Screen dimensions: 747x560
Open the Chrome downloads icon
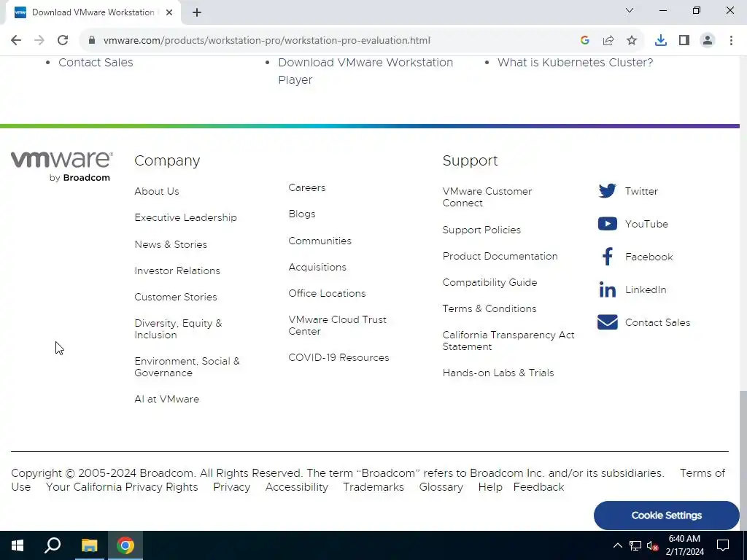[x=660, y=41]
